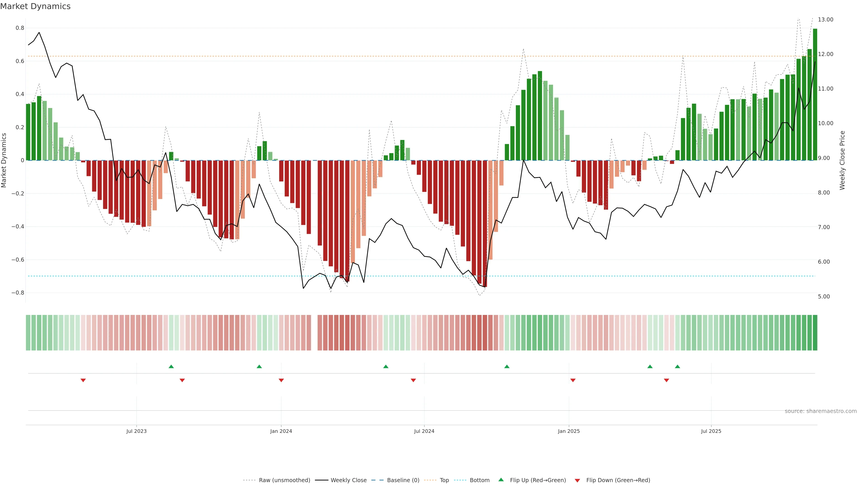Select red flip-down marker just after Jan 2025
The width and height of the screenshot is (868, 488).
click(x=573, y=380)
